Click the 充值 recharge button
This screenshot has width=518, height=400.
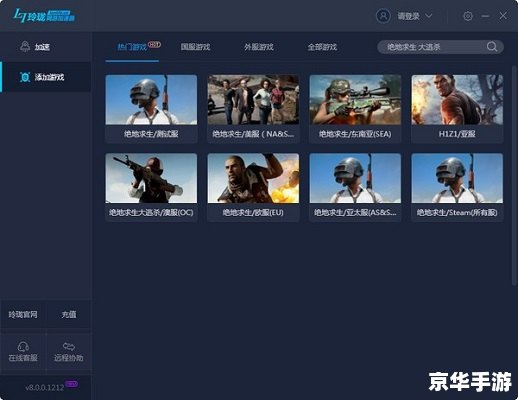tap(69, 314)
